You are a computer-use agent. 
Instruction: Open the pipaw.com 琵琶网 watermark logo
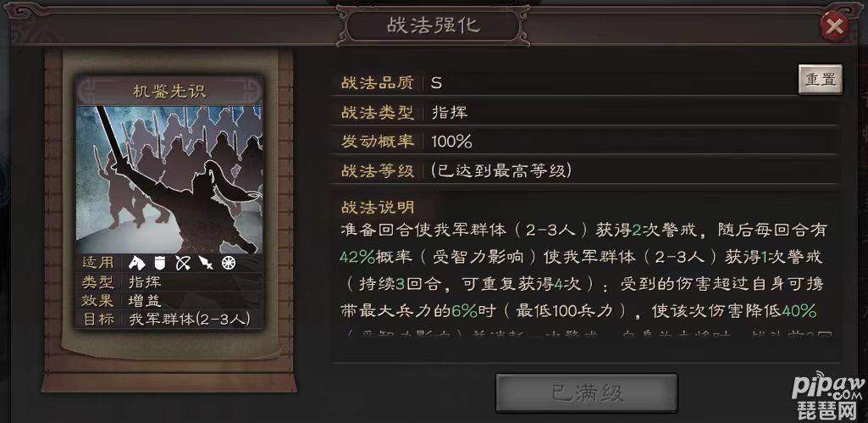pyautogui.click(x=827, y=398)
